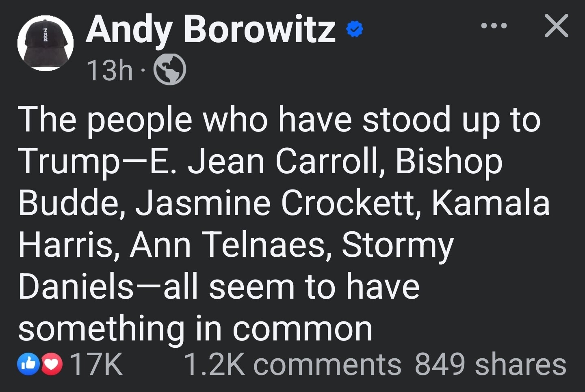Open the three-dot post options menu

pos(494,26)
